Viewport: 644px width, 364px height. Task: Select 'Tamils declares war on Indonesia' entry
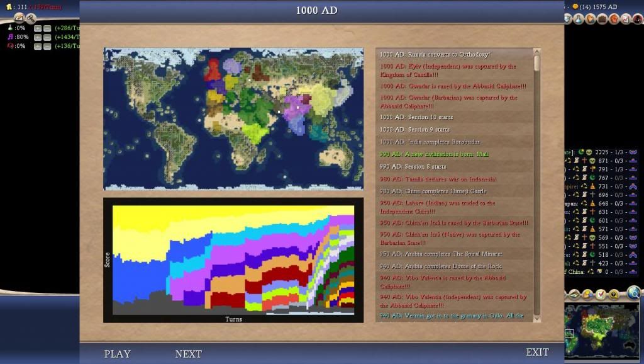coord(455,179)
